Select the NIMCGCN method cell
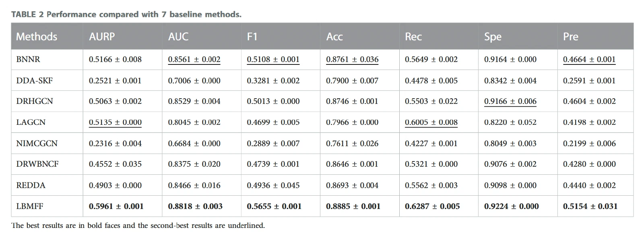Screen dimensions: 644x240 37,143
